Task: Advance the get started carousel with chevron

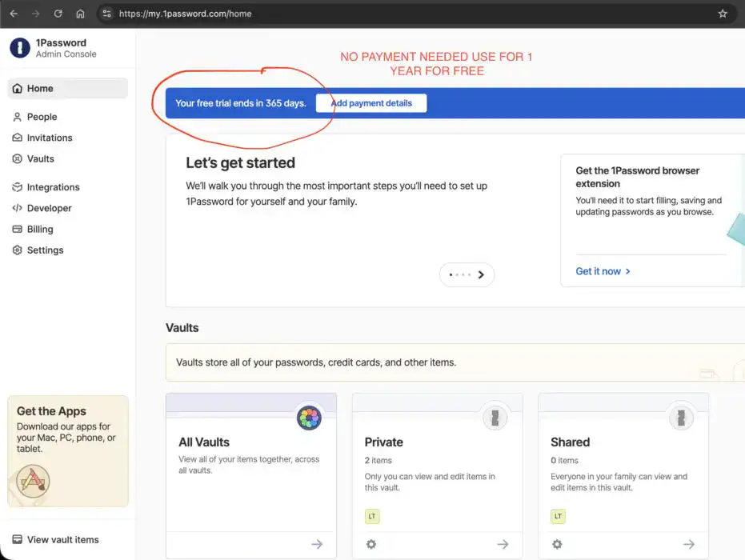Action: click(x=481, y=274)
